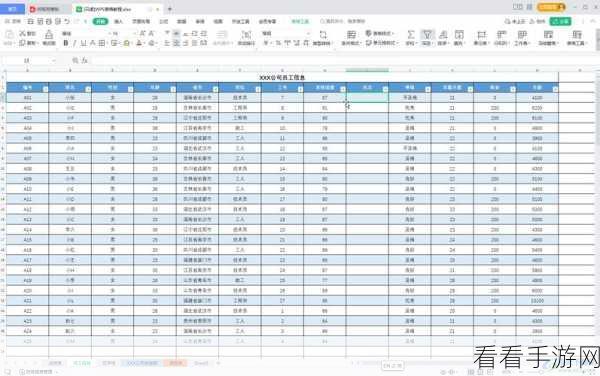Viewport: 600px width, 376px height.
Task: Click the new tab plus icon
Action: click(170, 9)
